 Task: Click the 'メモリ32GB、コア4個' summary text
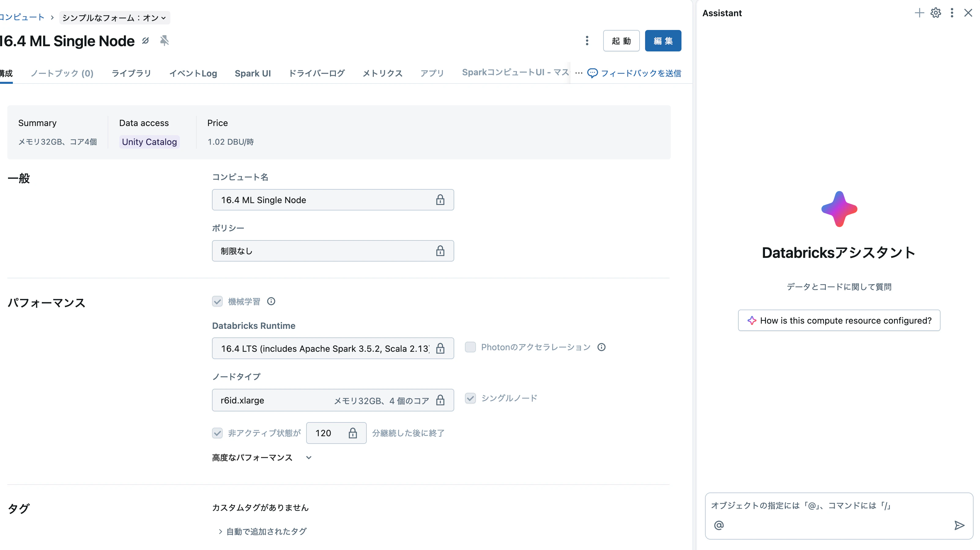58,142
